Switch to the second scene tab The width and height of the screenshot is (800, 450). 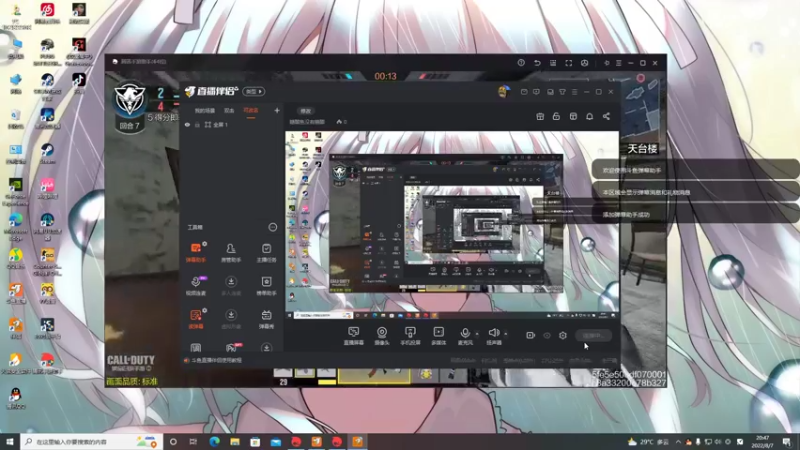point(229,110)
